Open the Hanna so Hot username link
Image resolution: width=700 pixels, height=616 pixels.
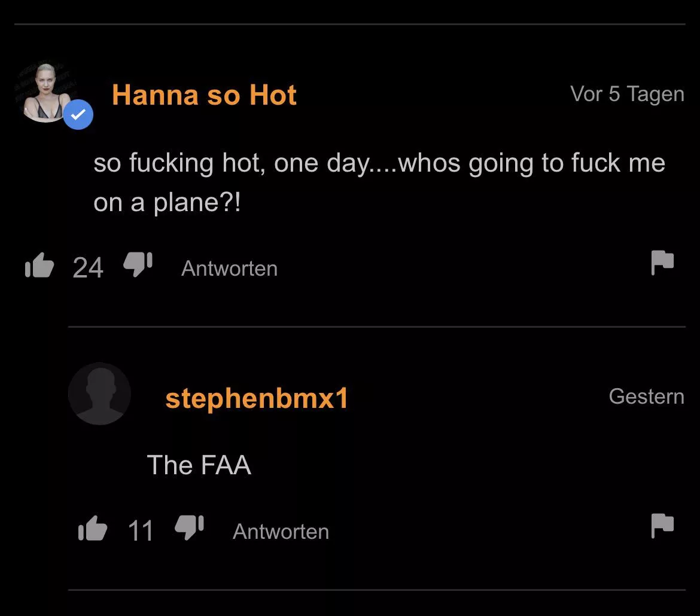(204, 95)
